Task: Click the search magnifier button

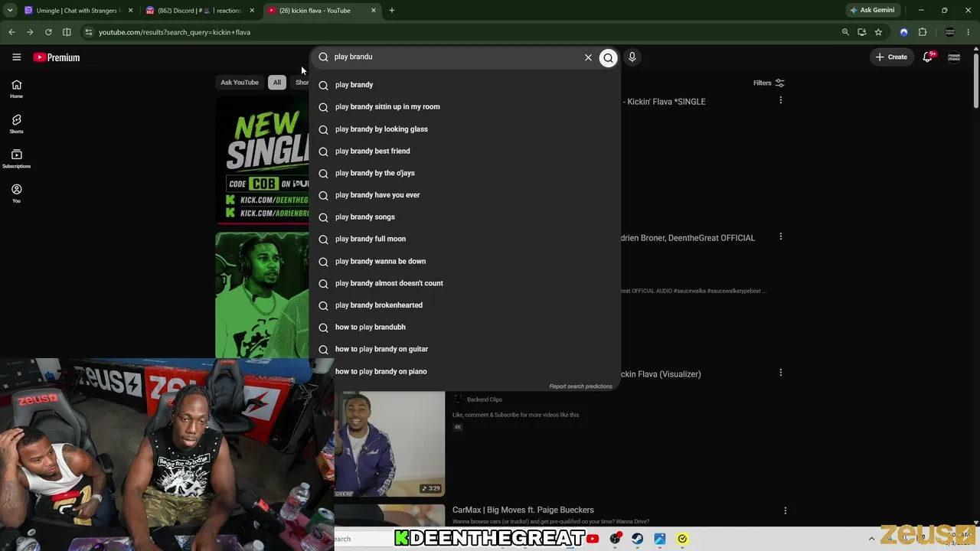Action: [608, 57]
